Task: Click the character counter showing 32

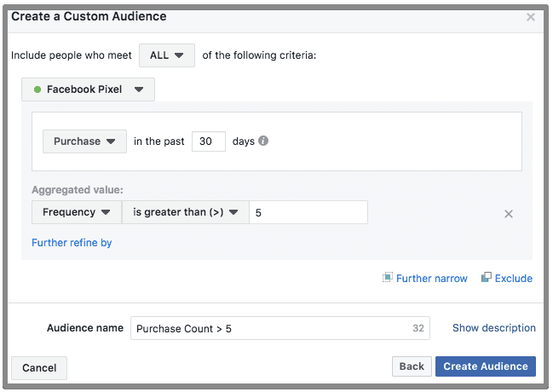Action: [x=418, y=328]
